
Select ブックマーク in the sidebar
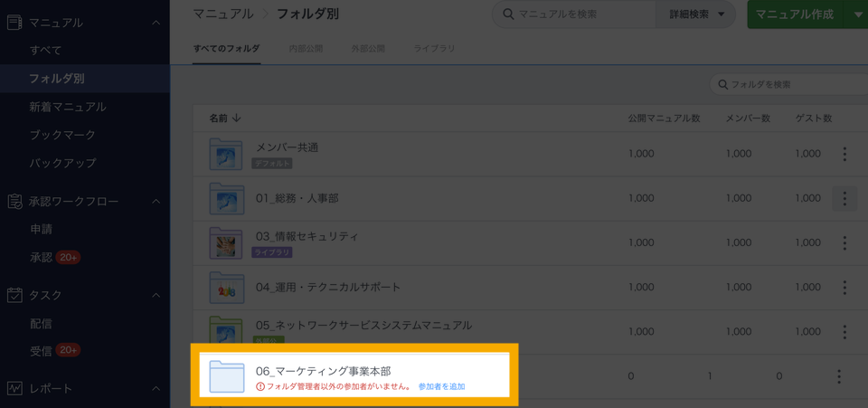click(x=62, y=135)
